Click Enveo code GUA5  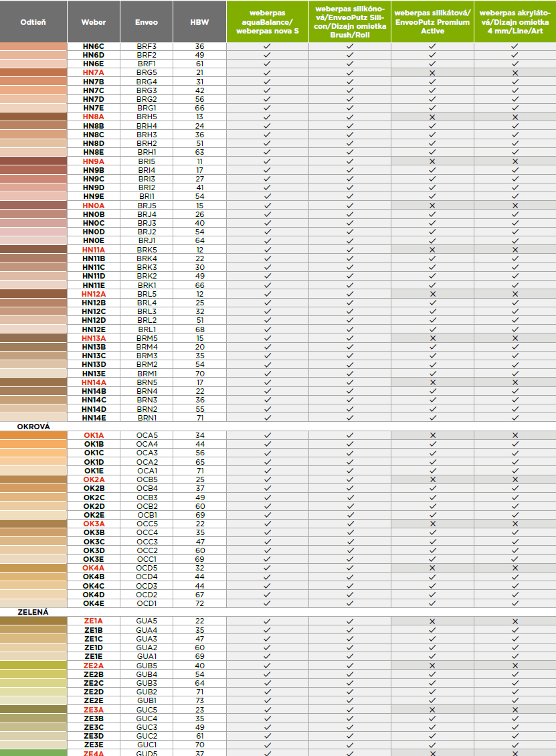click(x=147, y=621)
